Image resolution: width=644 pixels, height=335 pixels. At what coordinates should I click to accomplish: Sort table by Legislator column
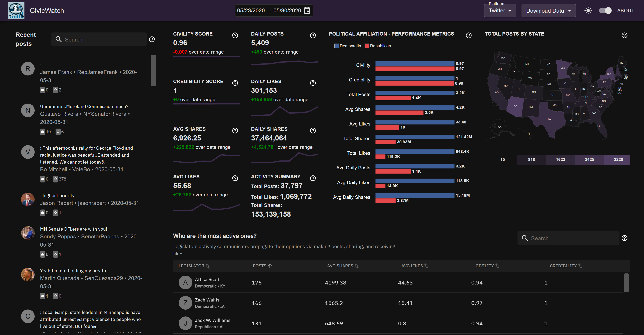coord(194,266)
